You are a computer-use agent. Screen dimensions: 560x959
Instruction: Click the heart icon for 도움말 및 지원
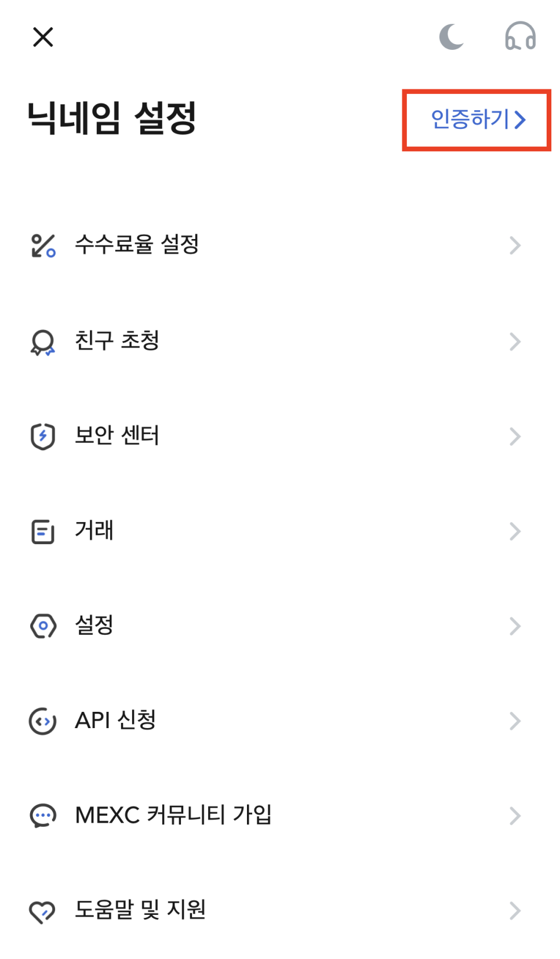pos(42,911)
